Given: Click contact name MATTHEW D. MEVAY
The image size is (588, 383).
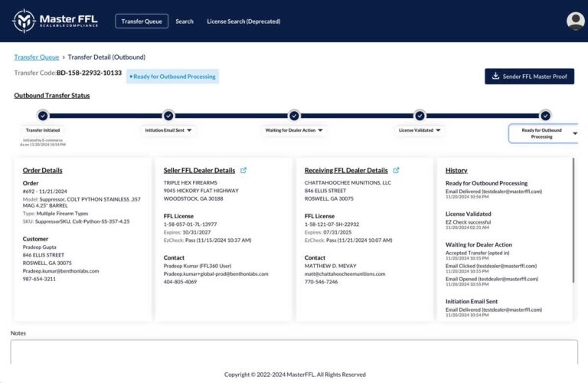Looking at the screenshot, I should (331, 266).
